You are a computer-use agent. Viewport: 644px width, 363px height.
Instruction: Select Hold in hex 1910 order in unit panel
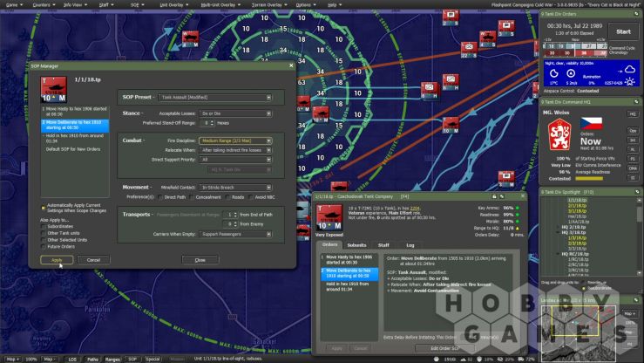(x=349, y=286)
